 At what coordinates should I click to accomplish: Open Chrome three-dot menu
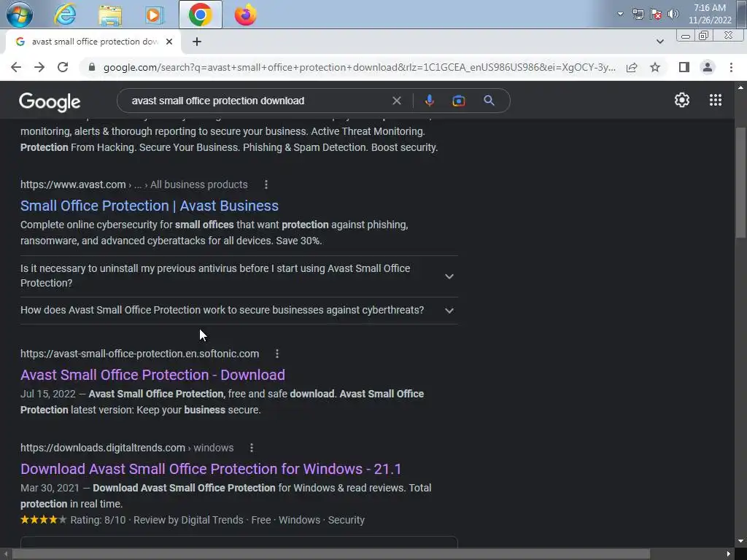coord(731,67)
